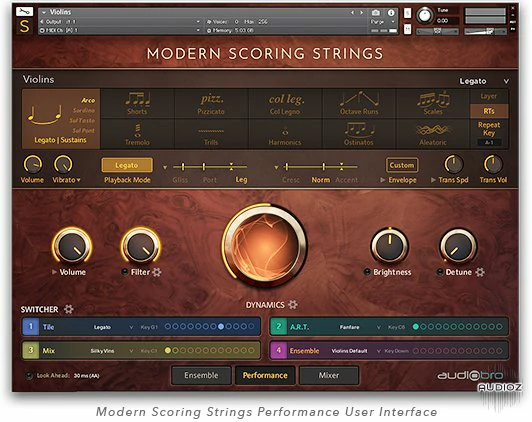Enable the Sul Pont option
The image size is (532, 422).
click(x=83, y=131)
